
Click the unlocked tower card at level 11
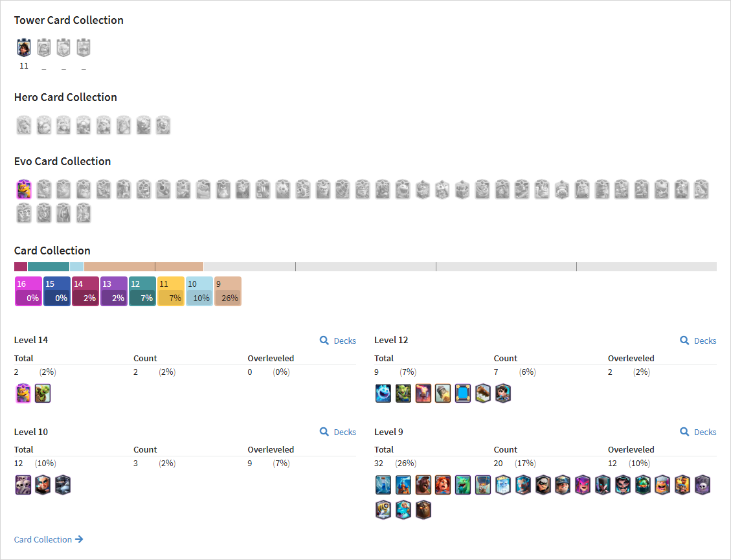(24, 47)
